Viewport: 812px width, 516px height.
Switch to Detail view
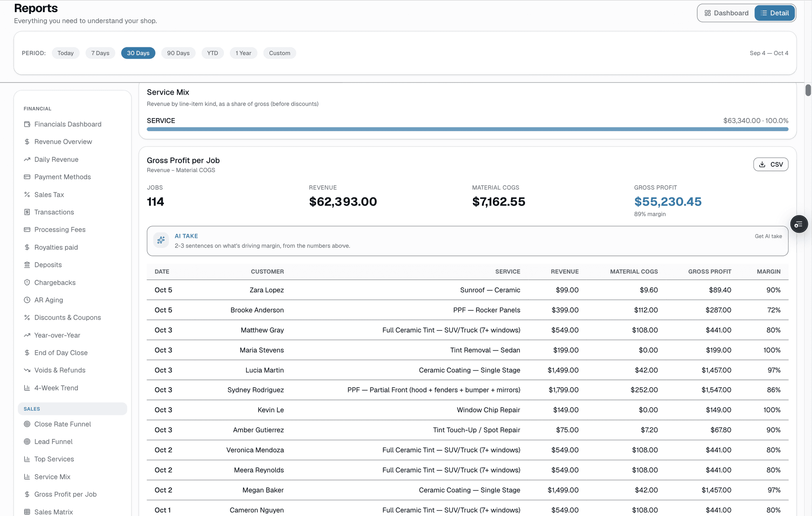tap(774, 13)
